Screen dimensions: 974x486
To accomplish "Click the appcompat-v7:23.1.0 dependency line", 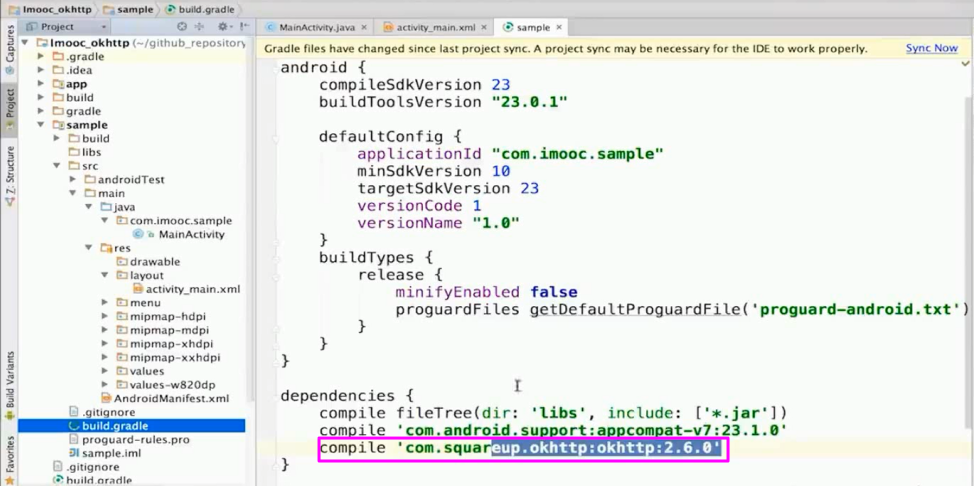I will pos(553,429).
